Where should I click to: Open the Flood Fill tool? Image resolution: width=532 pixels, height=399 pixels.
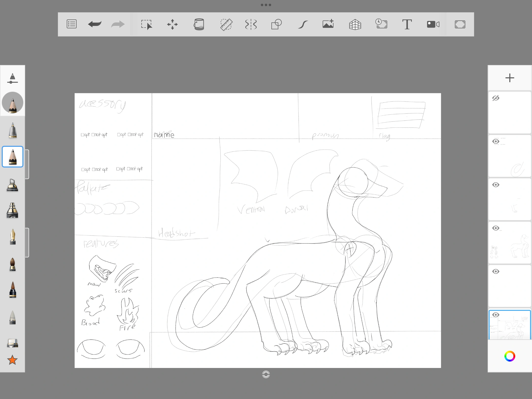(x=199, y=24)
